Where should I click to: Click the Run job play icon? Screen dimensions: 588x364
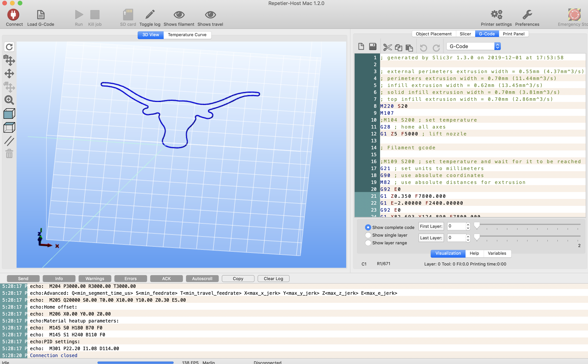(79, 15)
